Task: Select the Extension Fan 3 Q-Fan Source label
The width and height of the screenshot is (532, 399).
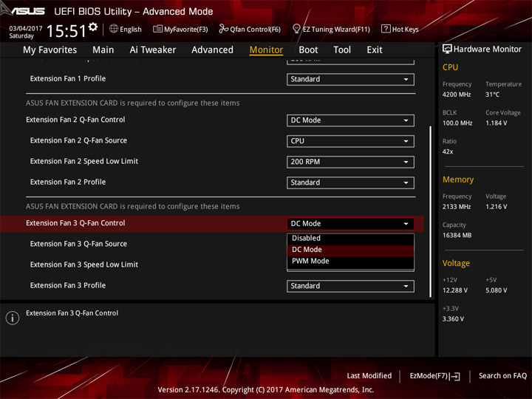Action: [x=78, y=244]
